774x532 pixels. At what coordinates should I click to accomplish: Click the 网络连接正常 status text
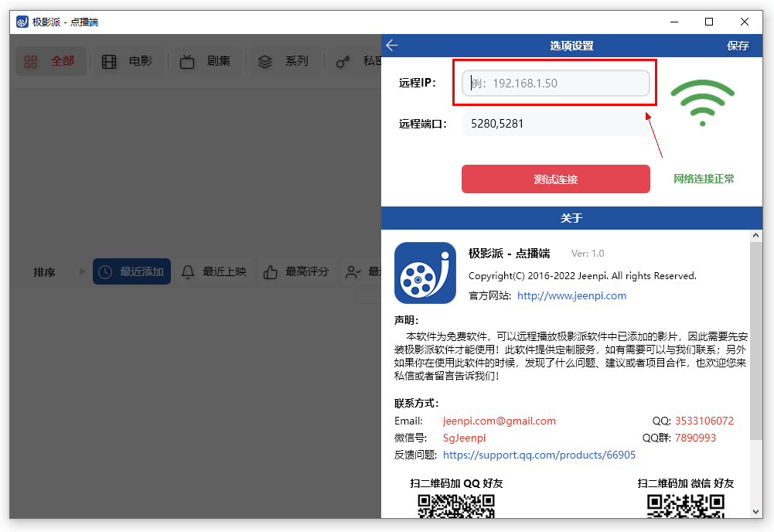pos(704,179)
